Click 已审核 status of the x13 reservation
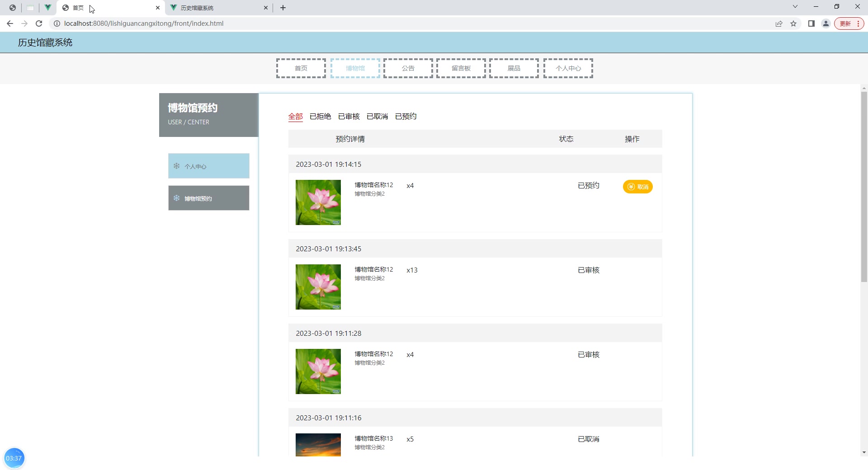This screenshot has width=868, height=470. pos(589,270)
